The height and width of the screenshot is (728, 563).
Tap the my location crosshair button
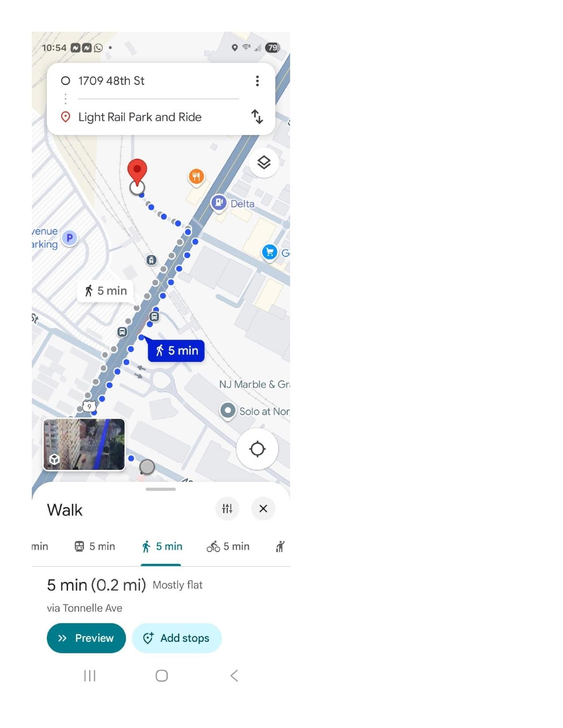tap(257, 449)
